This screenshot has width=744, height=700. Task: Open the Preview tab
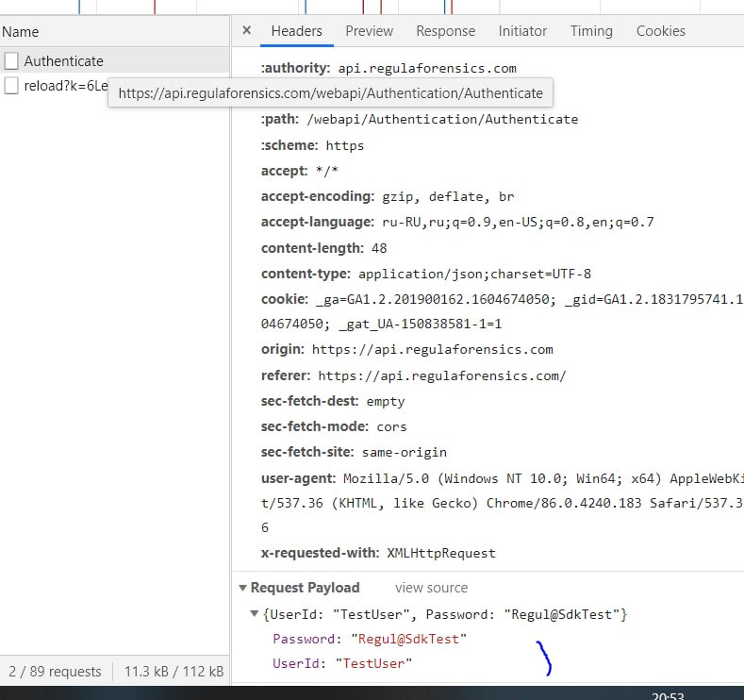[369, 31]
